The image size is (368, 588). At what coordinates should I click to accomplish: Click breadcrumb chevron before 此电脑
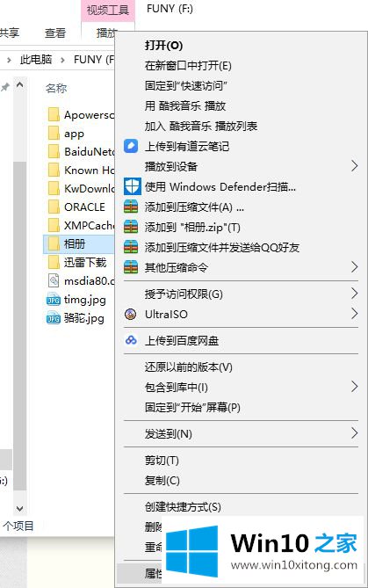click(9, 60)
